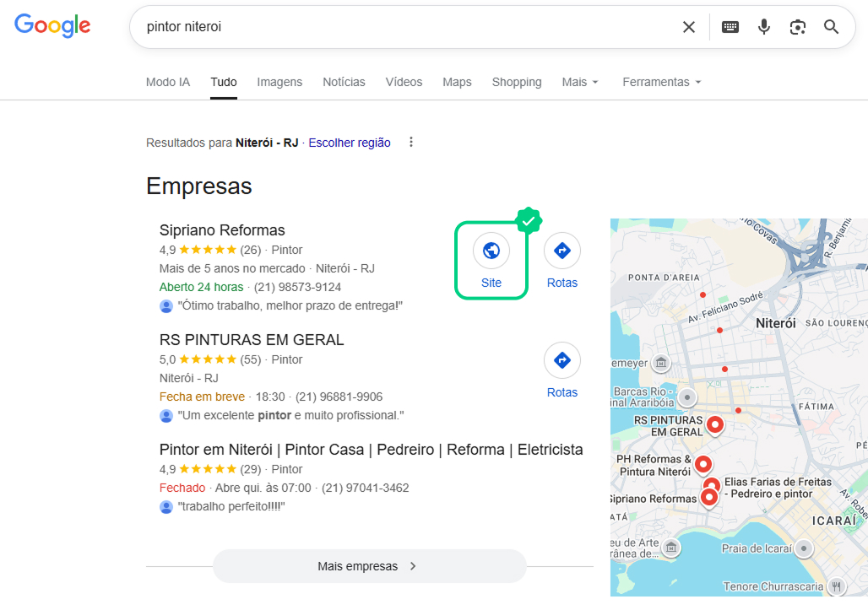The image size is (868, 610).
Task: Get directions to Sipriano Reformas via Rotas icon
Action: [x=562, y=251]
